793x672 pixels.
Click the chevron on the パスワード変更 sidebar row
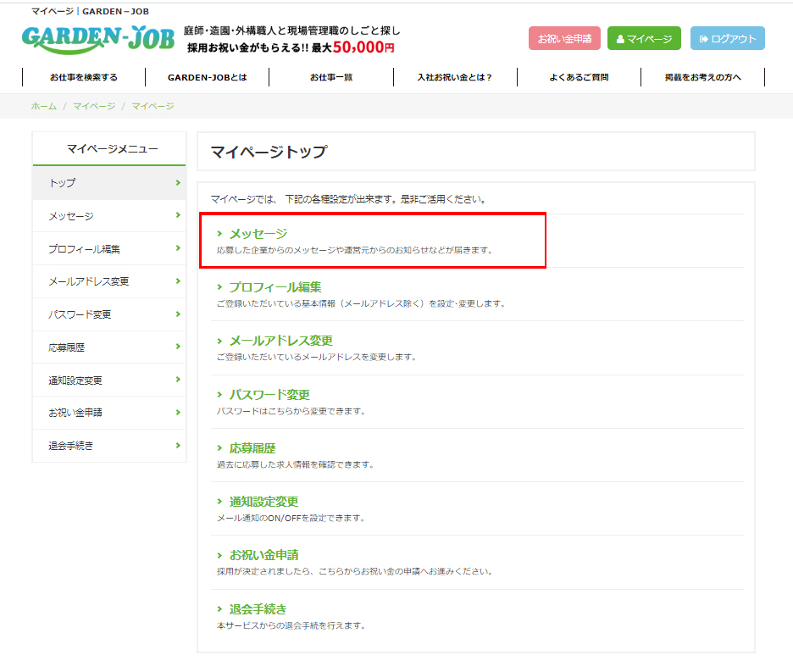(x=178, y=314)
